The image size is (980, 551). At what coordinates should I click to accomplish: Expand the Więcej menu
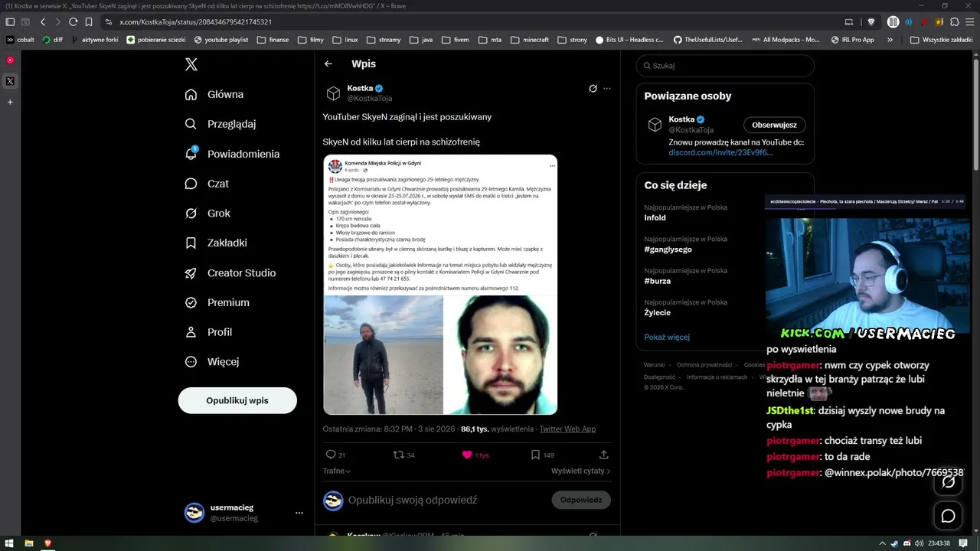click(212, 361)
